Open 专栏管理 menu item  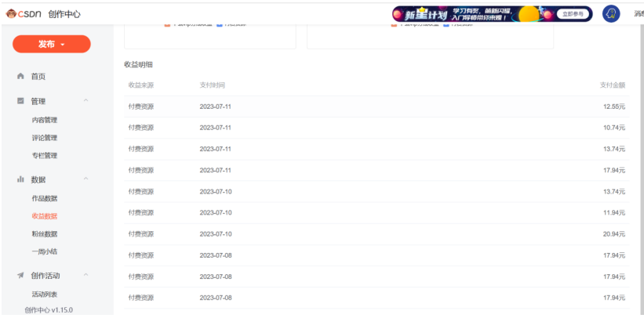coord(45,156)
